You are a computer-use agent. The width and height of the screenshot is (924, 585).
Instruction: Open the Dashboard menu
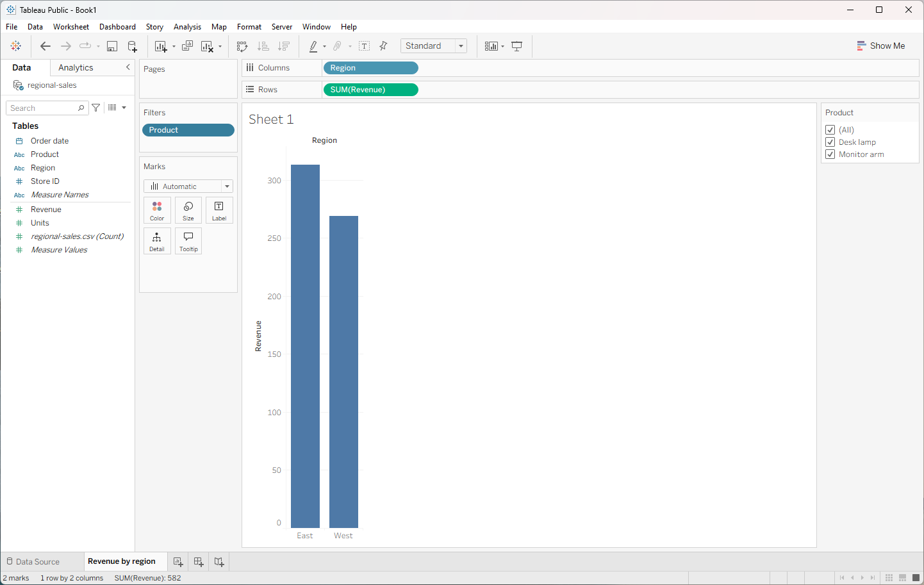tap(117, 27)
